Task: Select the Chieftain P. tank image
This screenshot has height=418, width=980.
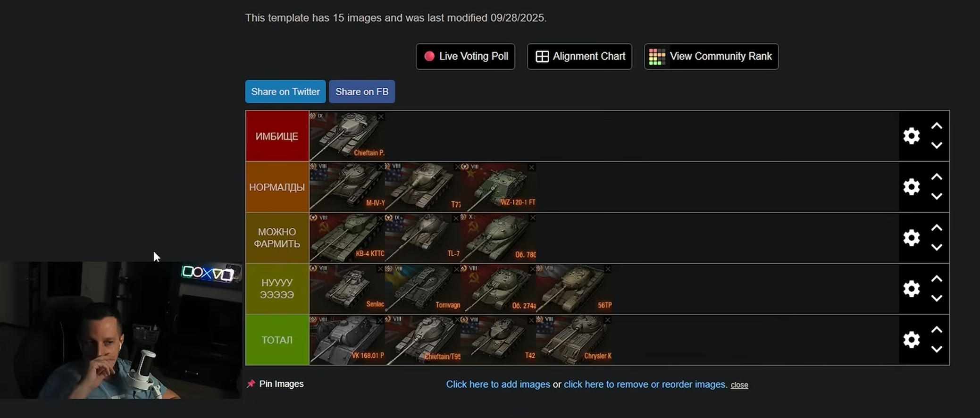Action: [347, 136]
